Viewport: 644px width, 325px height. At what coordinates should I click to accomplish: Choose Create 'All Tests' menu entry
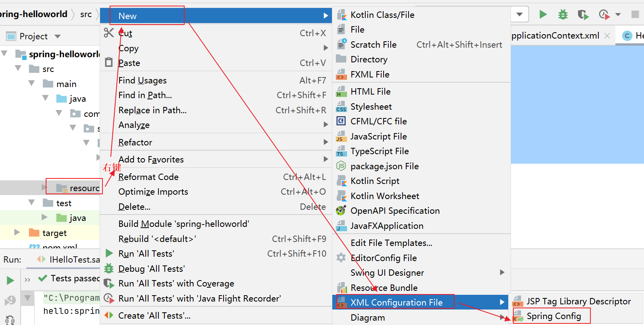point(216,315)
